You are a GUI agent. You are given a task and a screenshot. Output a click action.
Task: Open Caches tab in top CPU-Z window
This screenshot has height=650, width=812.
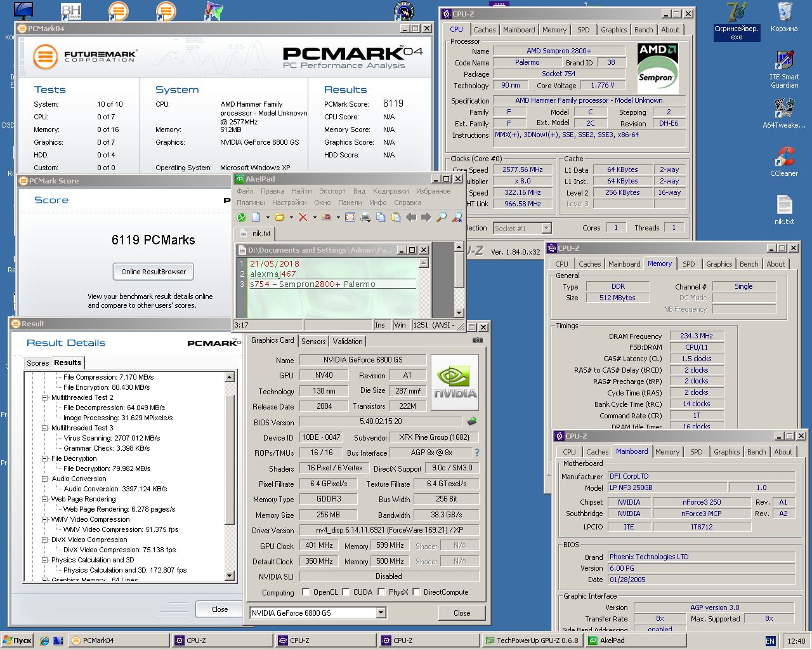[x=484, y=30]
